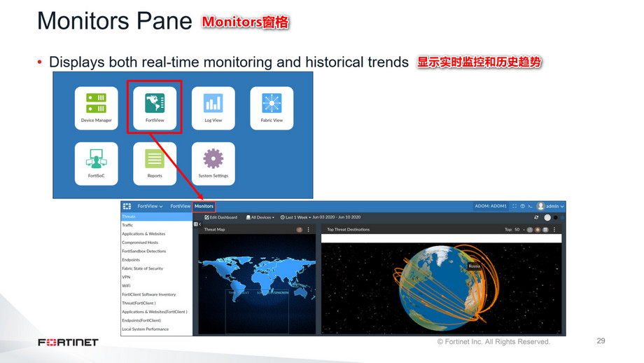
Task: Open the System Settings tile
Action: [x=213, y=163]
